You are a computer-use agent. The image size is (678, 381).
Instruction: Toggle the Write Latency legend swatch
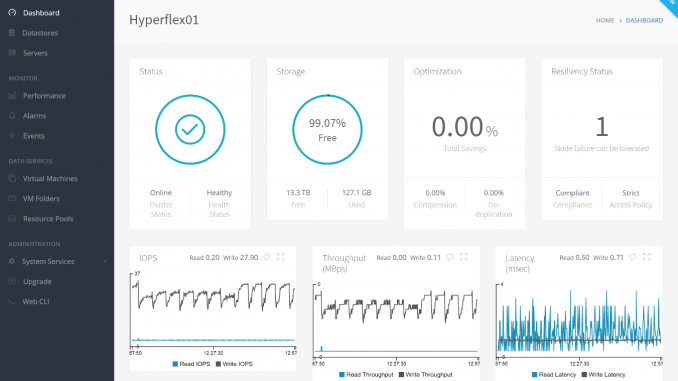pyautogui.click(x=584, y=375)
